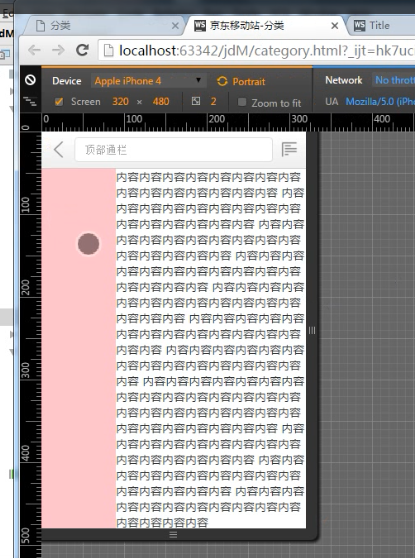Rotate device with the Portrait button

[241, 81]
